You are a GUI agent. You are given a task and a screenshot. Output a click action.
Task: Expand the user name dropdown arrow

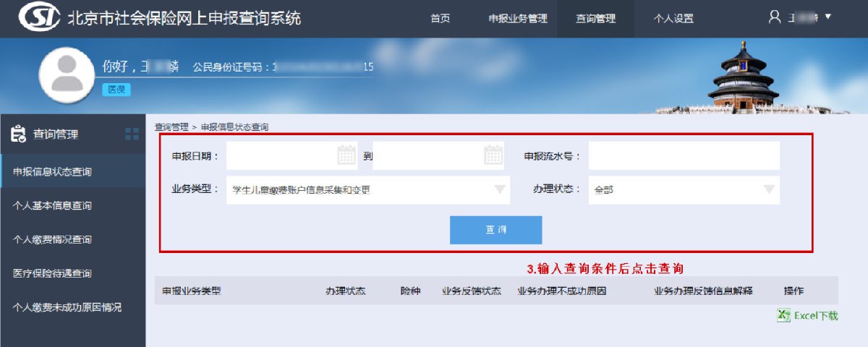coord(828,17)
